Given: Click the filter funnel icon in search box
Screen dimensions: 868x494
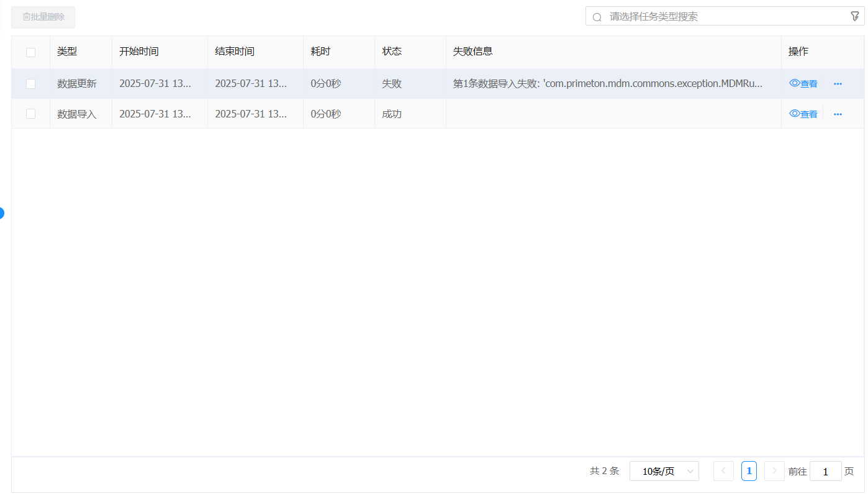Looking at the screenshot, I should click(854, 17).
